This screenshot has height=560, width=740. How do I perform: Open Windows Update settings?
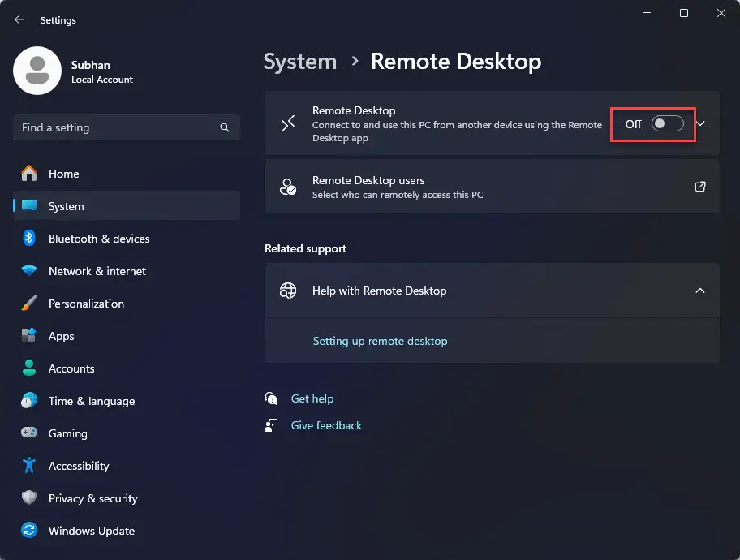(127, 530)
